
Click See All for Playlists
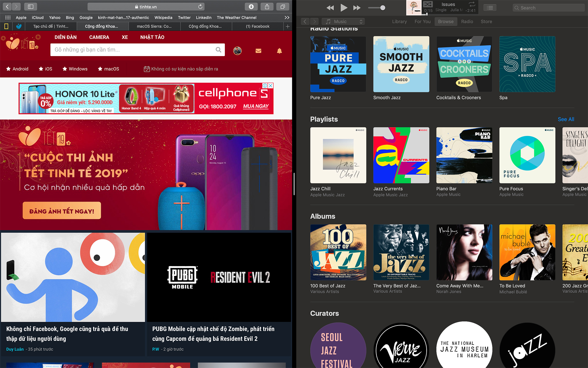click(566, 119)
